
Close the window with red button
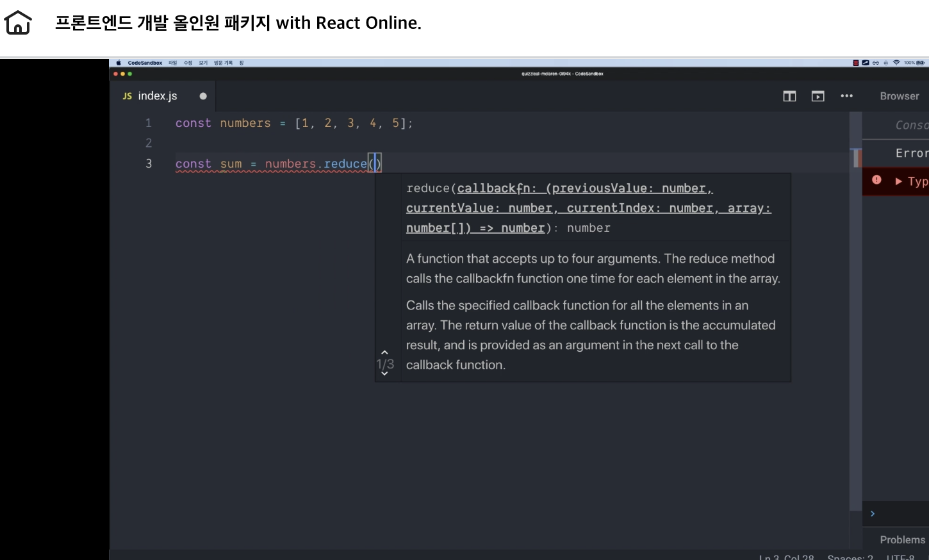coord(115,74)
